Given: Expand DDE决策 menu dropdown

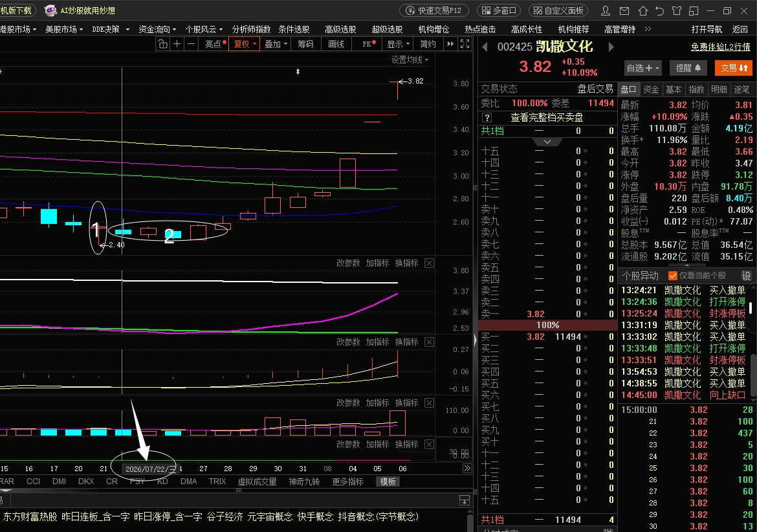Looking at the screenshot, I should [111, 30].
